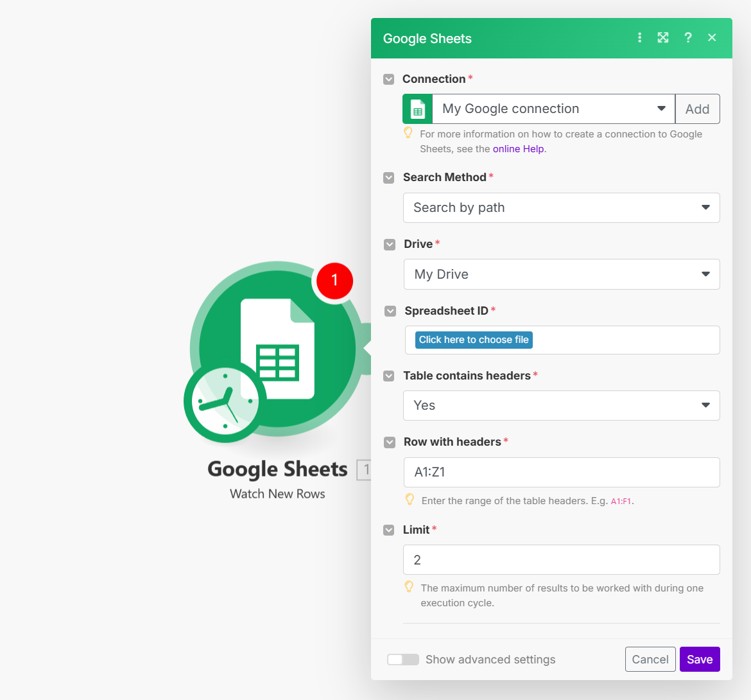The image size is (751, 700).
Task: Expand the Google Sheets panel to fullscreen
Action: pos(663,38)
